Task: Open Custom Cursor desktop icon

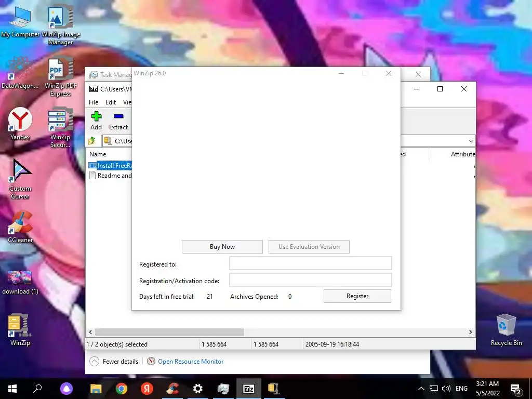Action: point(20,179)
